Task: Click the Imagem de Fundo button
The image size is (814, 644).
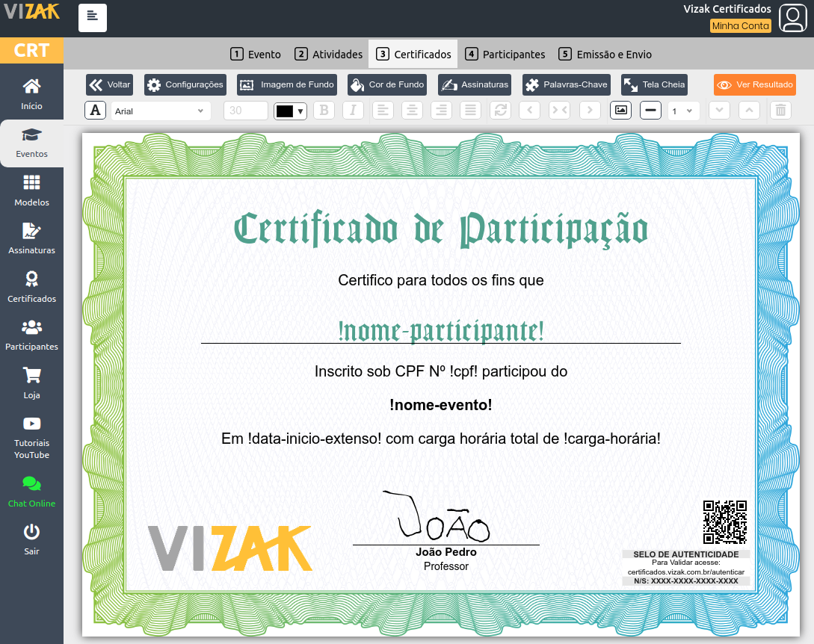Action: pyautogui.click(x=287, y=84)
